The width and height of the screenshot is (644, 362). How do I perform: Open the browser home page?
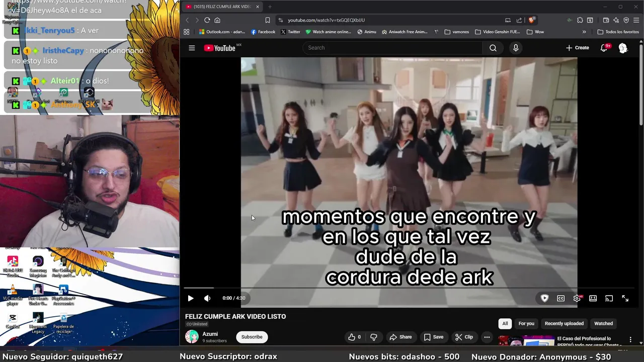(x=217, y=20)
